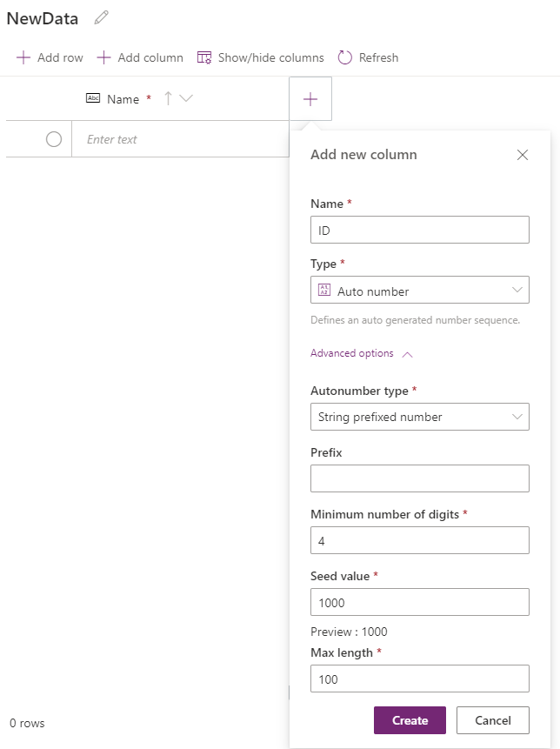The width and height of the screenshot is (560, 749).
Task: Open the Autonumber type dropdown
Action: (x=419, y=417)
